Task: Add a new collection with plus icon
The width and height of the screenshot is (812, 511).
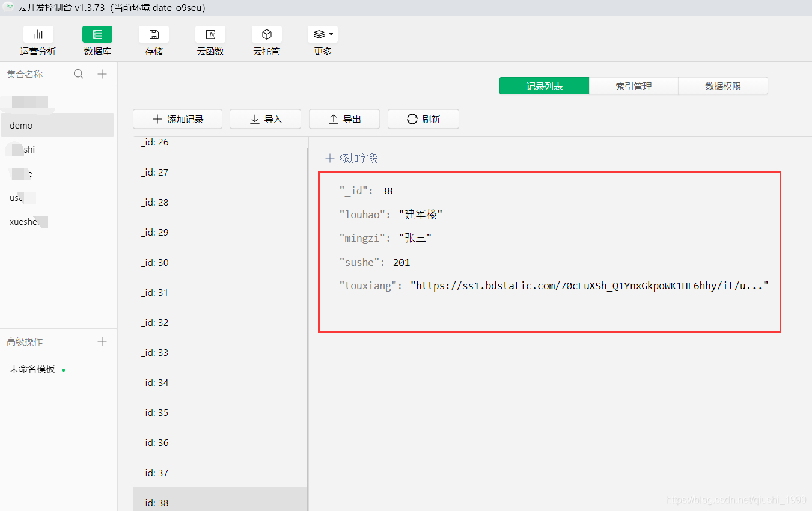Action: coord(102,74)
